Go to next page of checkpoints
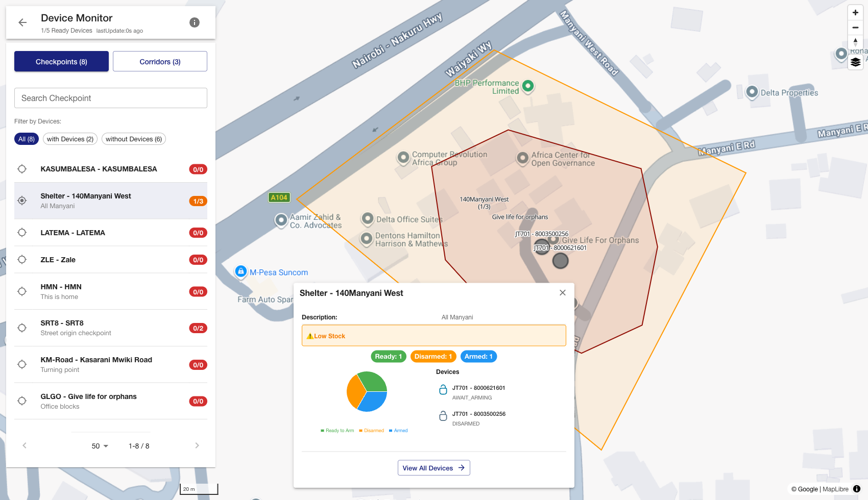This screenshot has height=500, width=868. point(197,445)
